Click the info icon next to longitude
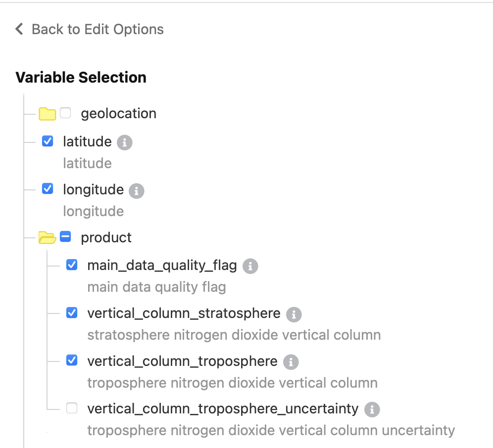The height and width of the screenshot is (448, 493). [136, 191]
